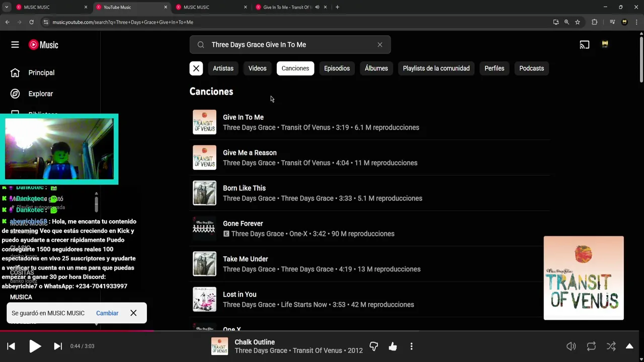Play the Lost in You thumbnail
The width and height of the screenshot is (644, 362).
[204, 299]
